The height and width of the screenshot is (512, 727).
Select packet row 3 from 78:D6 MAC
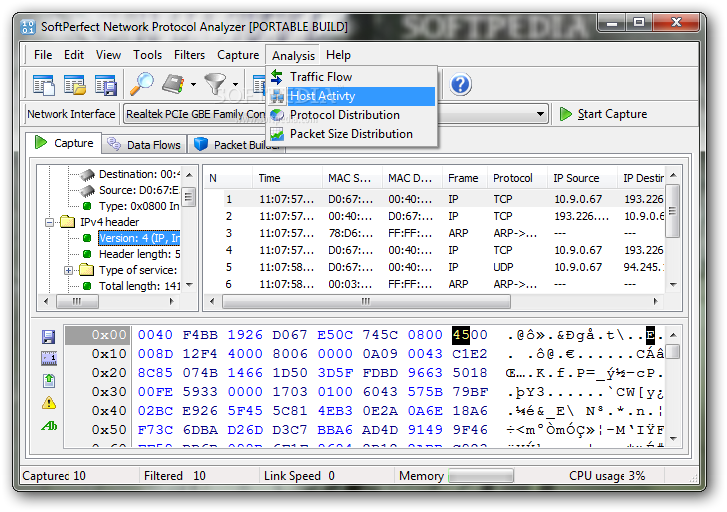click(434, 233)
